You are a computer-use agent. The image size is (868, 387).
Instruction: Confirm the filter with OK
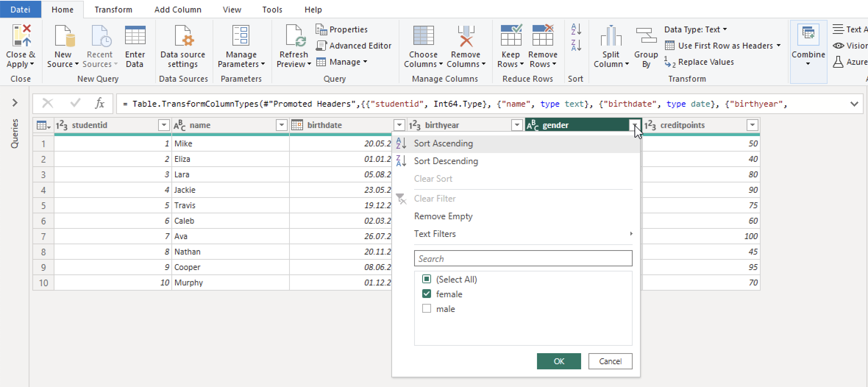559,361
